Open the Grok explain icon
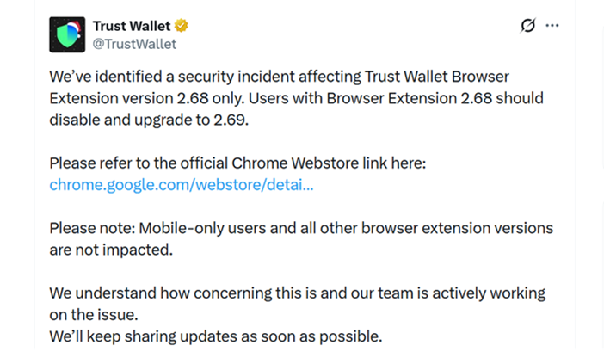 pos(528,26)
